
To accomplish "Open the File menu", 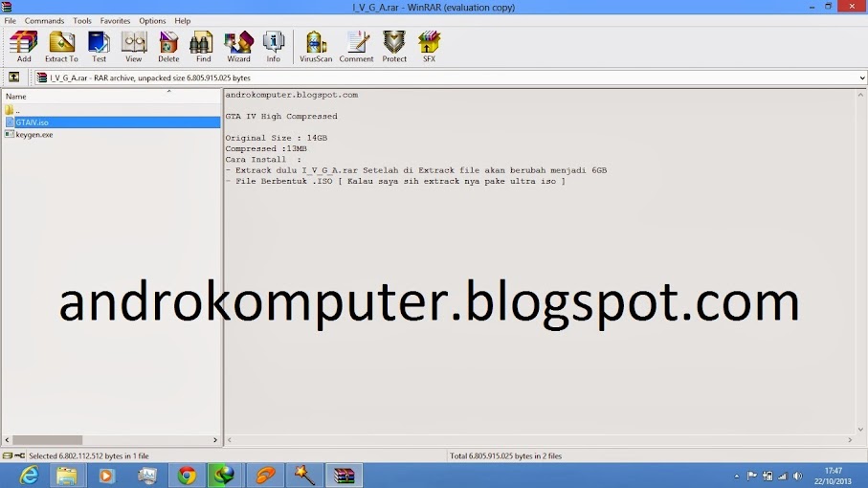I will tap(10, 20).
